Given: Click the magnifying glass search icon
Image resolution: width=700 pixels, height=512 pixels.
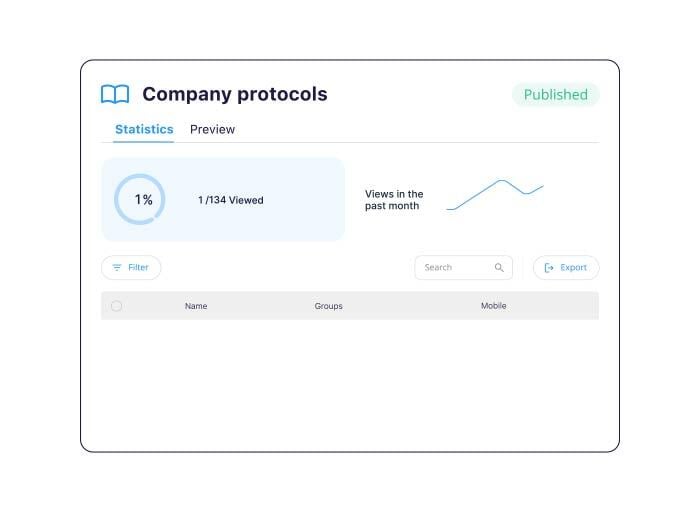Looking at the screenshot, I should coord(499,268).
